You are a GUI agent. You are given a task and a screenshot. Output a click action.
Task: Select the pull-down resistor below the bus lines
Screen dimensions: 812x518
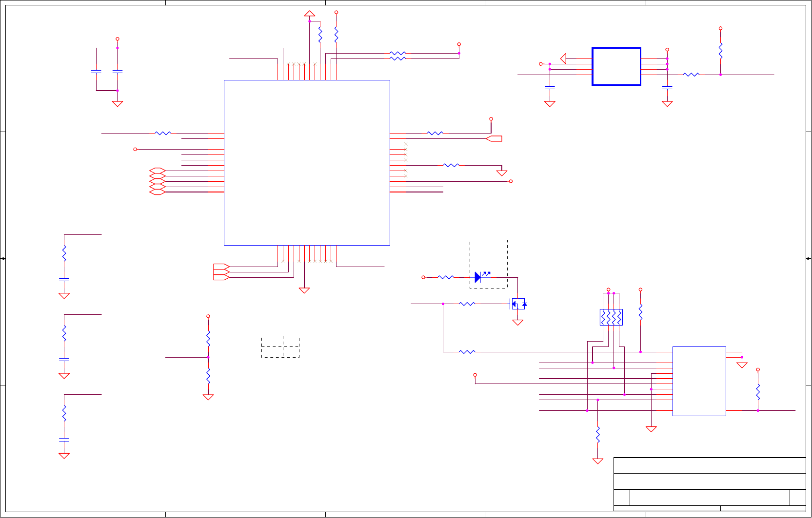click(x=598, y=435)
